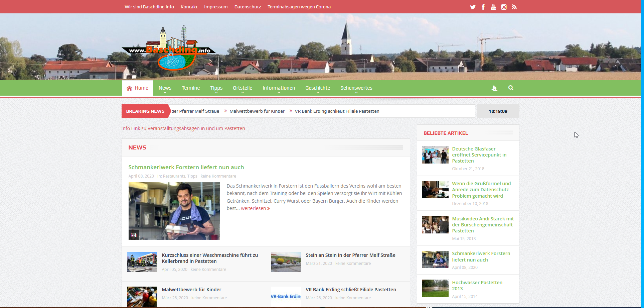The image size is (644, 308).
Task: Open Malwettbewerb für Kinder article title in News list
Action: [x=191, y=290]
